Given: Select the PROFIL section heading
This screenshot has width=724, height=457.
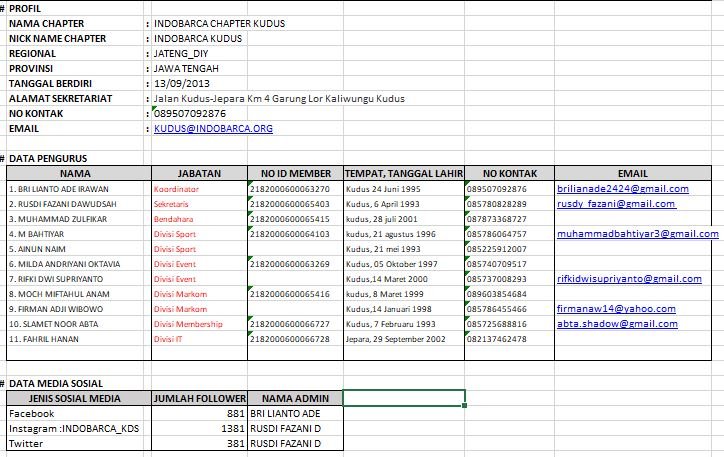Looking at the screenshot, I should (25, 8).
